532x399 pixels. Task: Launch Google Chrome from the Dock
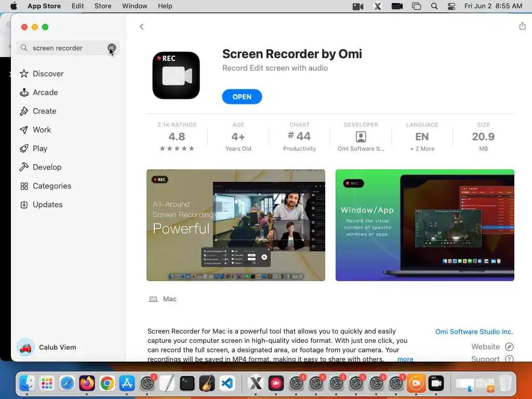(107, 383)
